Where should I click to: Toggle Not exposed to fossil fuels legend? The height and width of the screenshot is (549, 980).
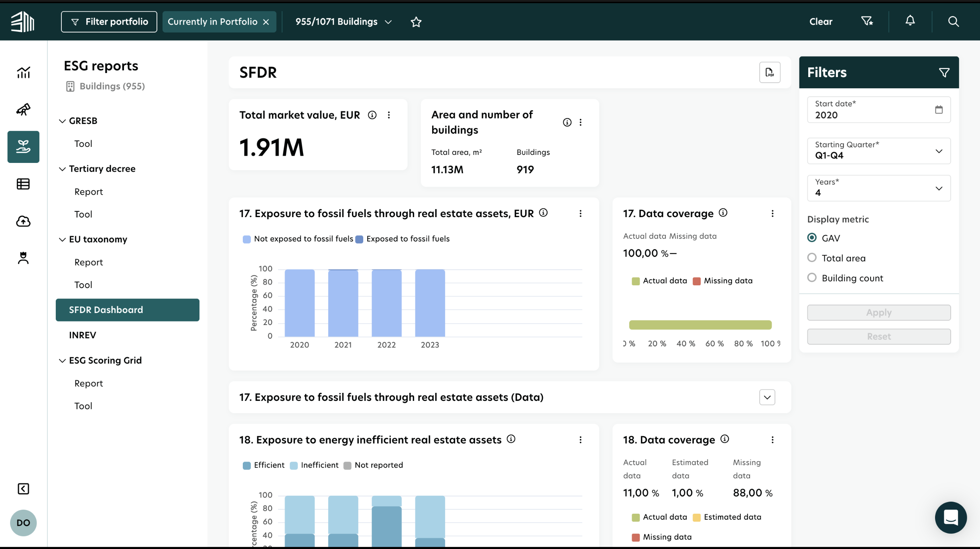tap(298, 239)
